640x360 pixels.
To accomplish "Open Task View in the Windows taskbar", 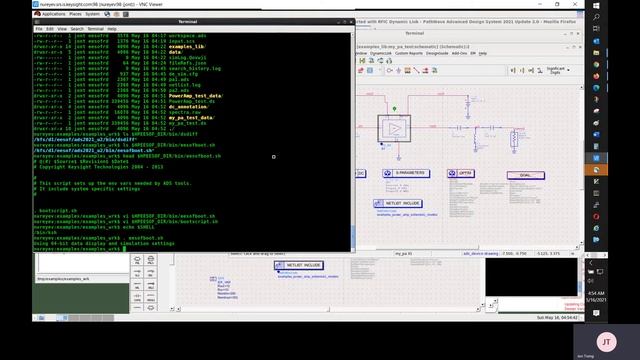I will coord(596,29).
